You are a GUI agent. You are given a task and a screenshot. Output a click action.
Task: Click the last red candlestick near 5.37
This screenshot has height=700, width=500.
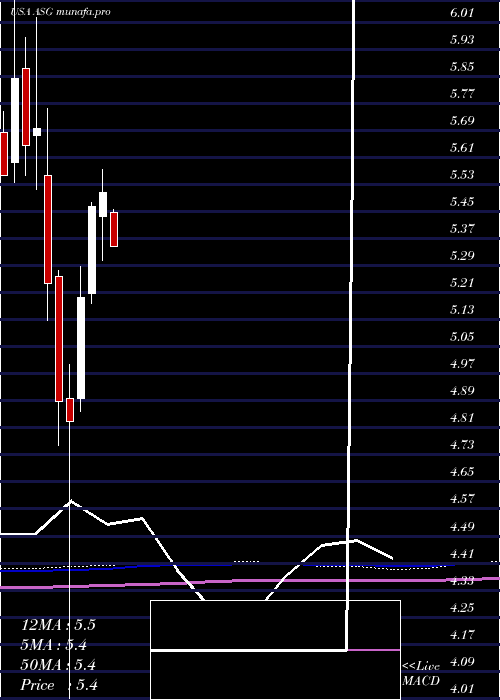pyautogui.click(x=114, y=229)
